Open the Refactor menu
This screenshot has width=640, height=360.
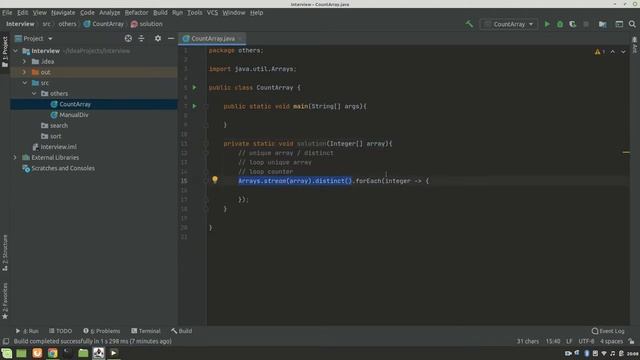point(136,13)
